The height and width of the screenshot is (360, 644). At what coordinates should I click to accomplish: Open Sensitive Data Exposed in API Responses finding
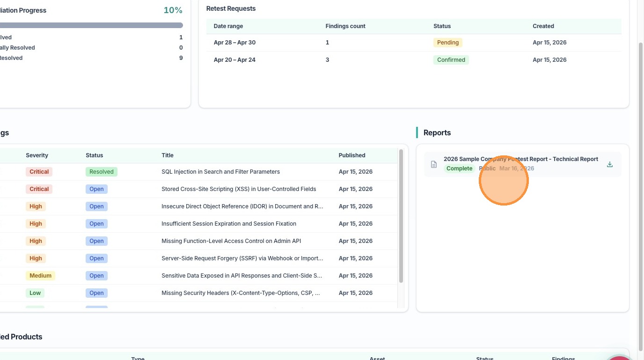[x=242, y=276]
